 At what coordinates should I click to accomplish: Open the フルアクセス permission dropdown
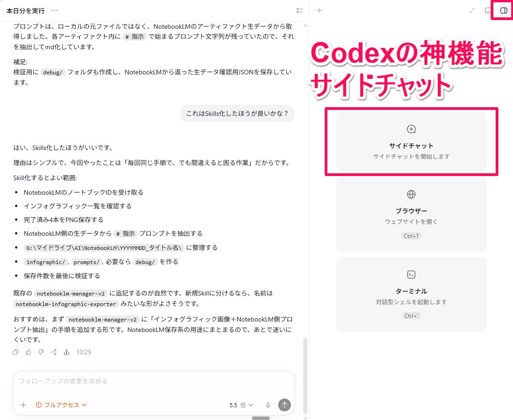tap(61, 405)
